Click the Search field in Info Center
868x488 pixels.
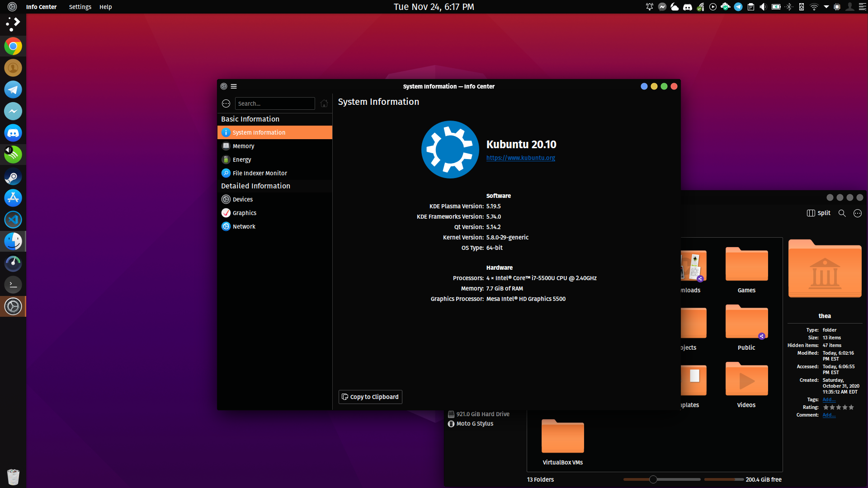click(x=275, y=103)
